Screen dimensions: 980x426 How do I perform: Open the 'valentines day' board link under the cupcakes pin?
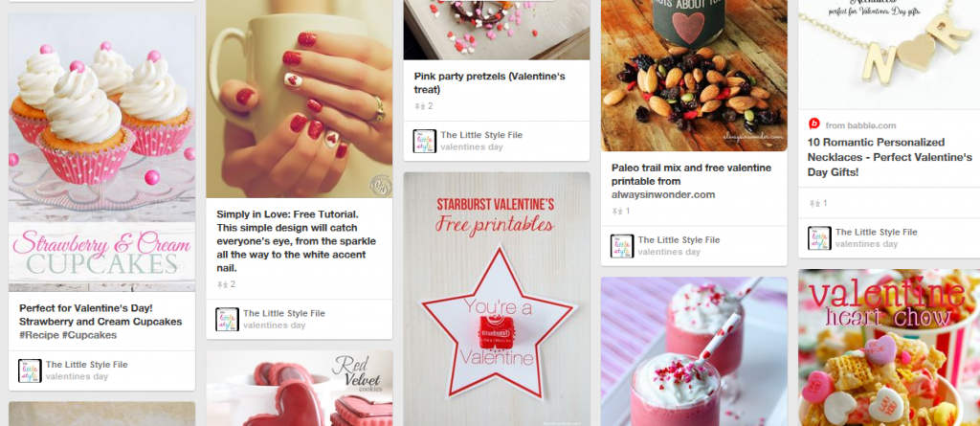(77, 376)
